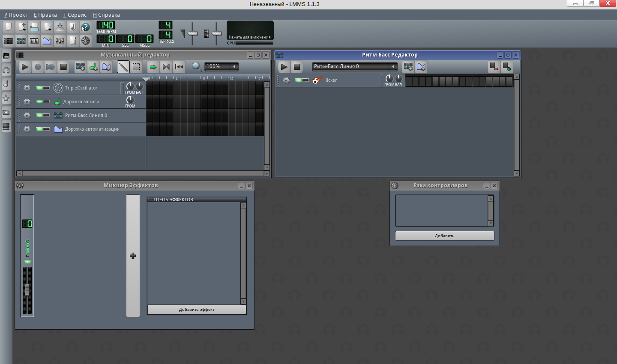Image resolution: width=617 pixels, height=364 pixels.
Task: Click Добавить in Рэка контроллеров
Action: click(444, 236)
